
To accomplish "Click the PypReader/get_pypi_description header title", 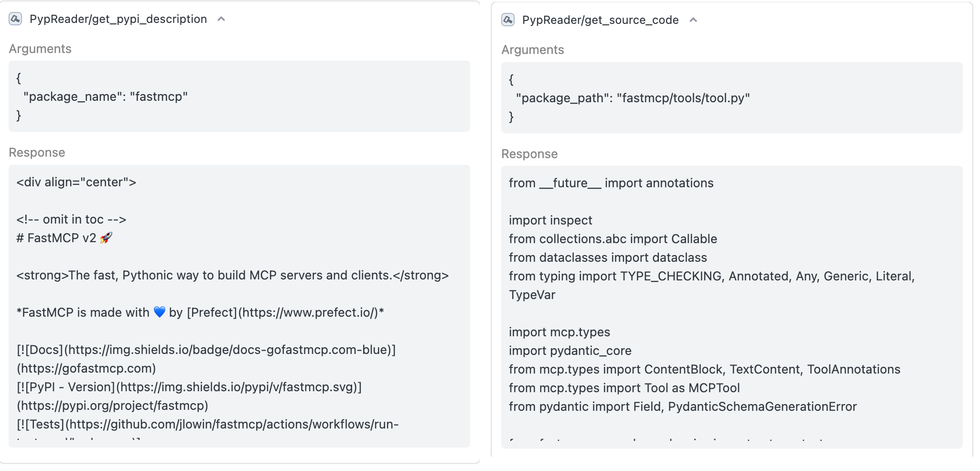I will click(x=118, y=19).
